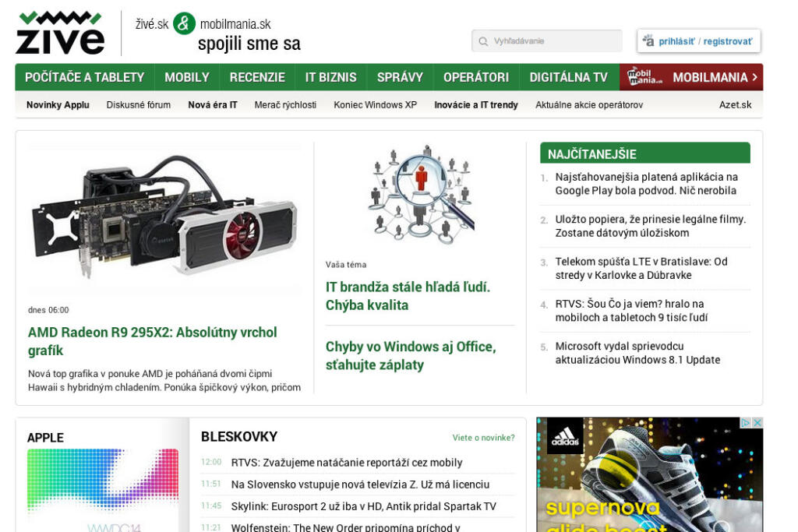Image resolution: width=798 pixels, height=532 pixels.
Task: Click the Apple WWDC colorful thumbnail
Action: pos(103,490)
